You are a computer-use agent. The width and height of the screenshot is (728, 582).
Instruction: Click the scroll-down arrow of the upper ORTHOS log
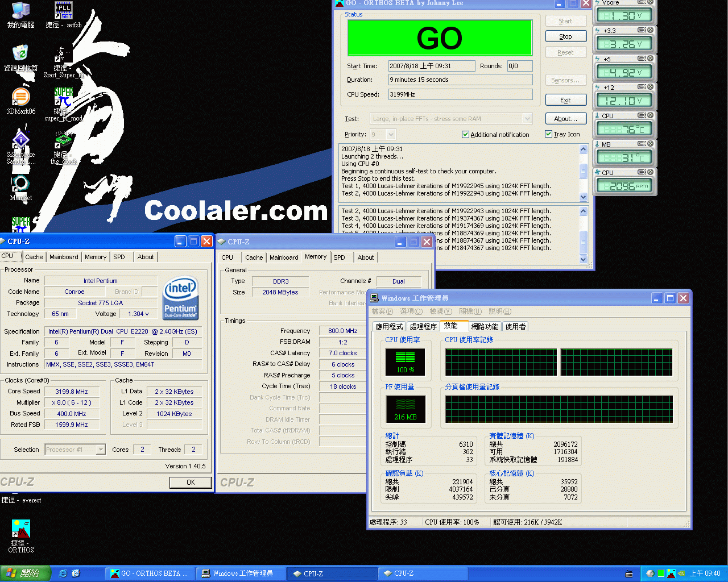(x=583, y=197)
